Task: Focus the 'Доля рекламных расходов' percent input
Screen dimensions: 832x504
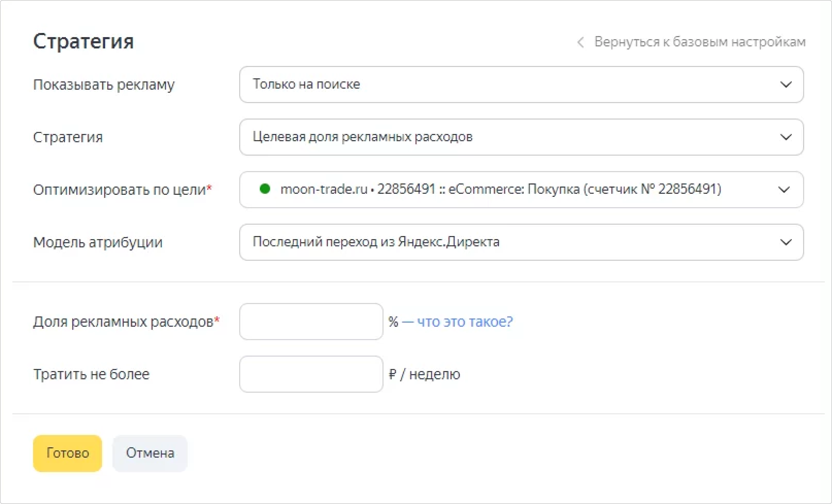Action: [311, 321]
